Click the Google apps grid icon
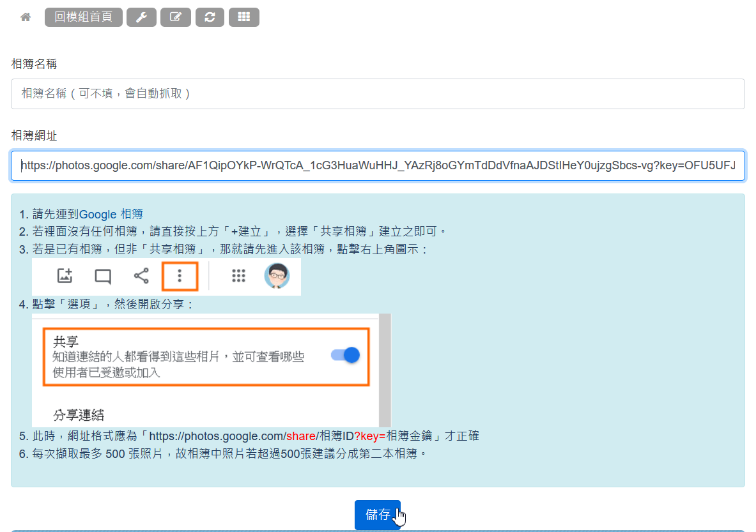The width and height of the screenshot is (756, 532). 238,276
